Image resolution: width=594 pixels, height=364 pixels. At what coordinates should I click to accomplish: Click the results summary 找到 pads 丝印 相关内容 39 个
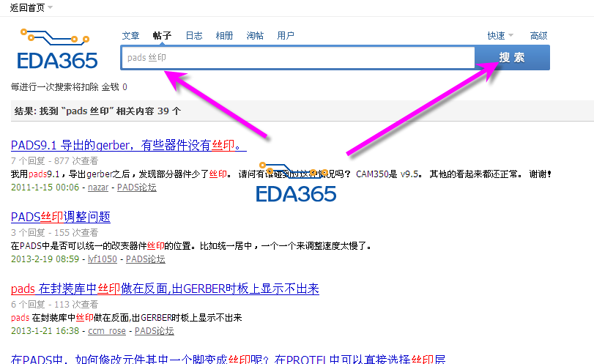(97, 111)
